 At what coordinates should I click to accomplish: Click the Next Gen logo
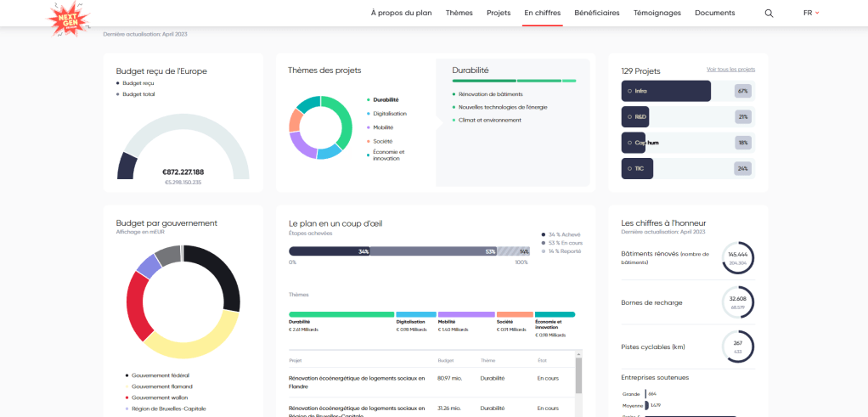point(69,18)
